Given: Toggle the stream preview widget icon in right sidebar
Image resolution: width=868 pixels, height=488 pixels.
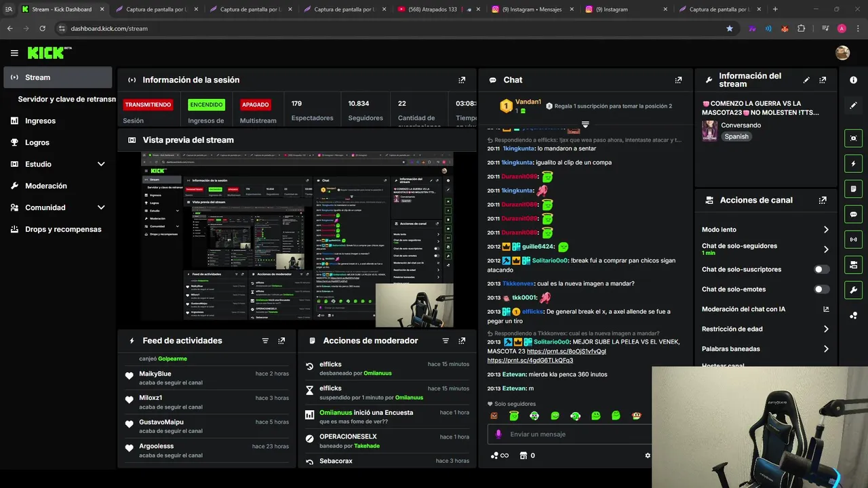Looking at the screenshot, I should [853, 138].
